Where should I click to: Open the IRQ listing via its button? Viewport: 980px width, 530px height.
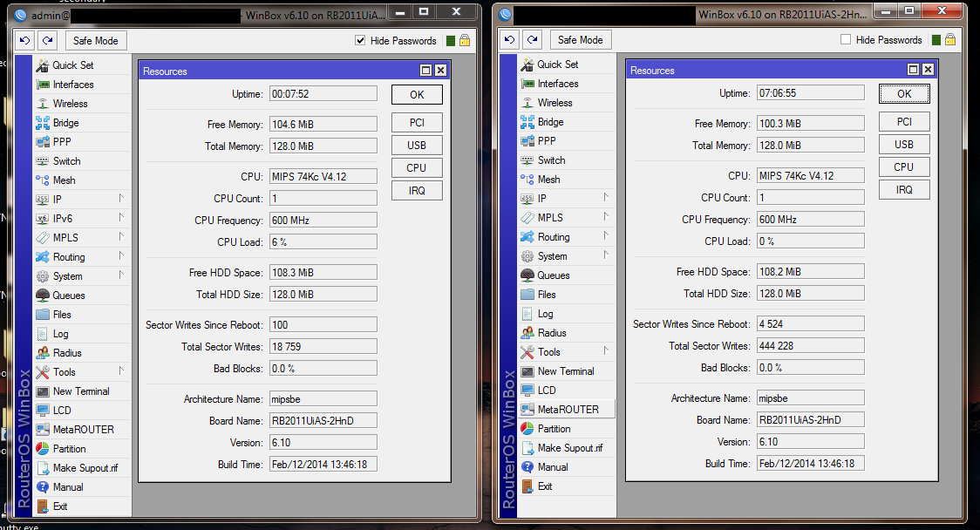click(x=417, y=190)
